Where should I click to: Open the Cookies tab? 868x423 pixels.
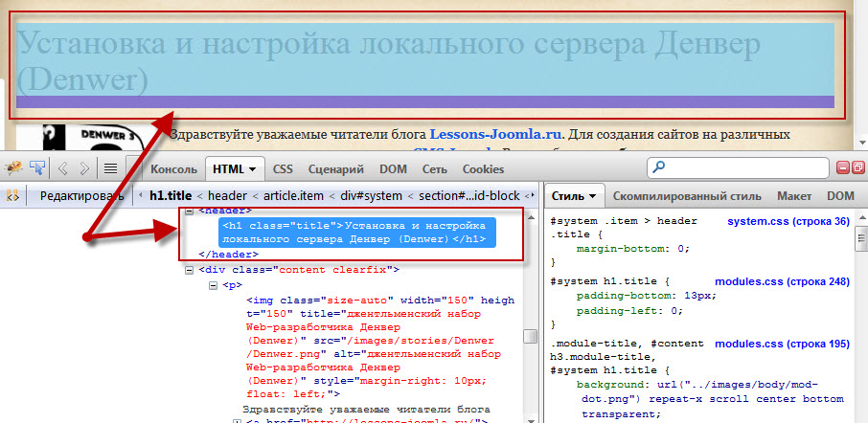point(483,169)
